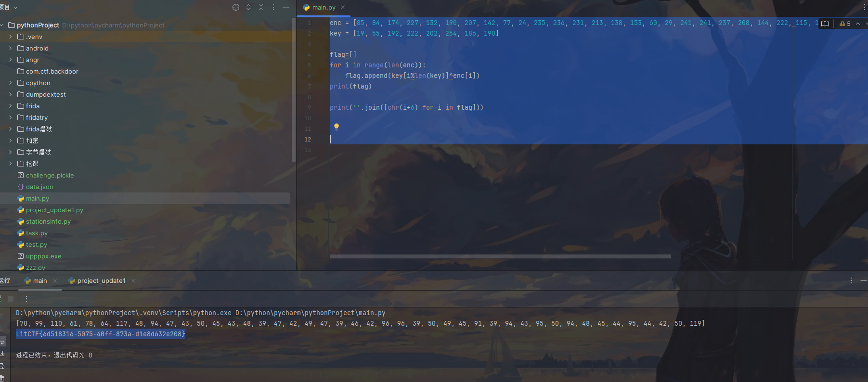Click the scroll to end console icon
This screenshot has width=868, height=382.
coord(2,354)
